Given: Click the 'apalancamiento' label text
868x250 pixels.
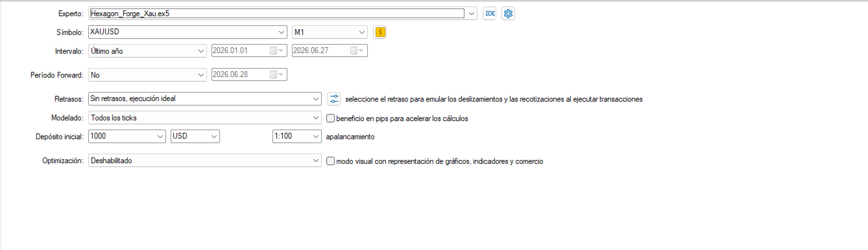Looking at the screenshot, I should [350, 137].
